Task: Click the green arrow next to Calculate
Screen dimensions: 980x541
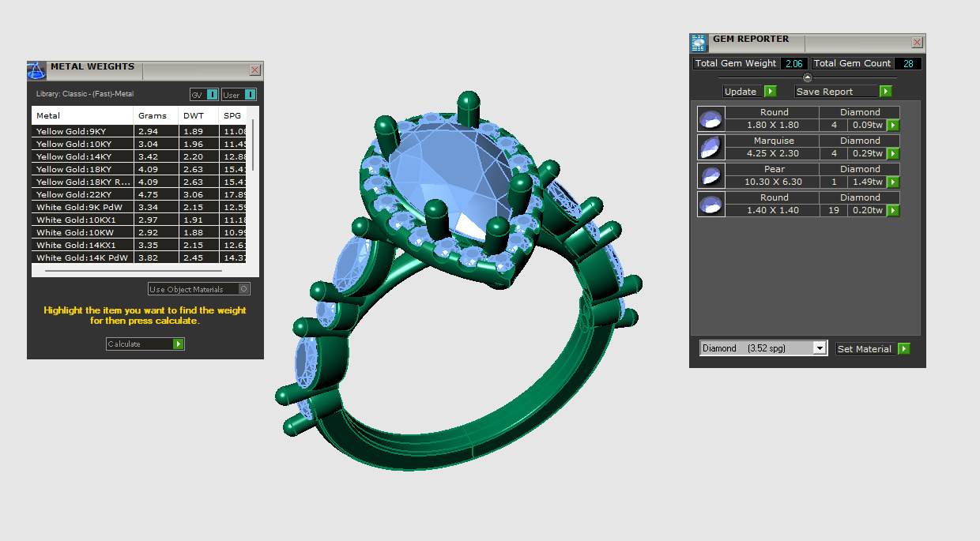Action: tap(179, 344)
